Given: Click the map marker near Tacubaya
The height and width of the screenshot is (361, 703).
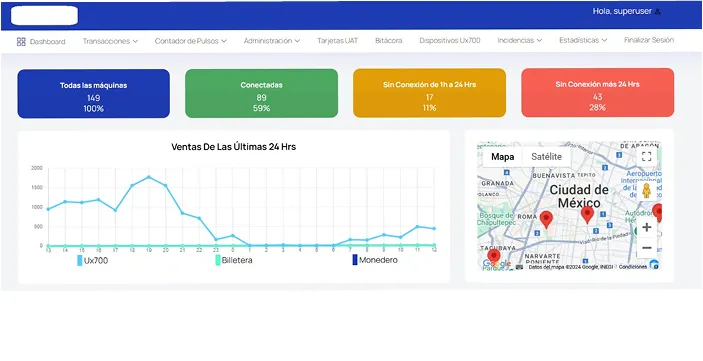Looking at the screenshot, I should (x=494, y=258).
